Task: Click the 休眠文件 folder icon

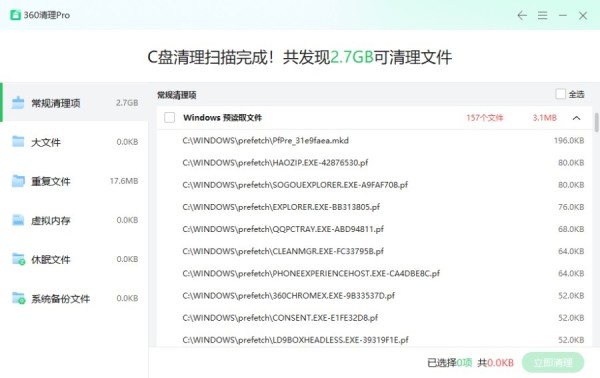Action: [18, 259]
